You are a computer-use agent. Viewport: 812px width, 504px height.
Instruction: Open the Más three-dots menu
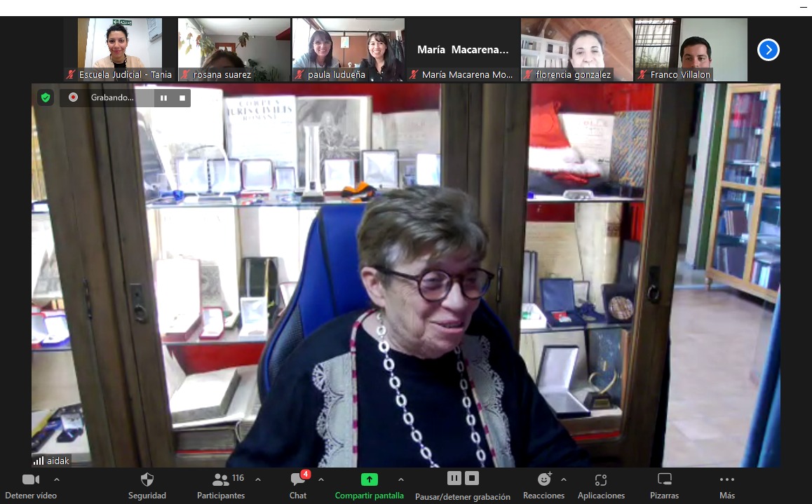click(x=727, y=479)
